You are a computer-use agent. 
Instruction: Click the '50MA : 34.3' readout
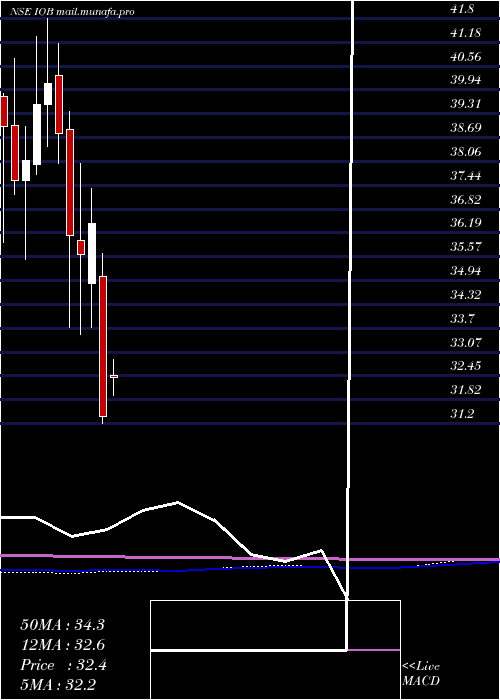(x=62, y=625)
